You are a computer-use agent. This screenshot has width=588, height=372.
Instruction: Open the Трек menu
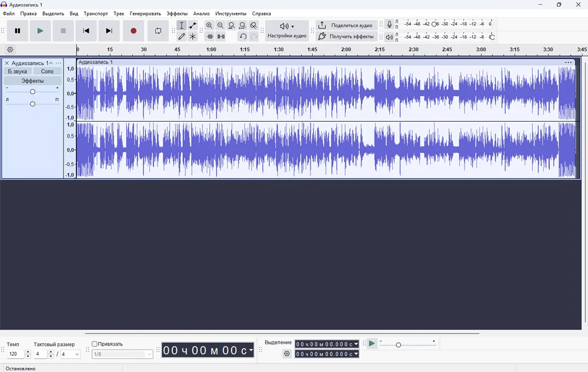point(119,14)
